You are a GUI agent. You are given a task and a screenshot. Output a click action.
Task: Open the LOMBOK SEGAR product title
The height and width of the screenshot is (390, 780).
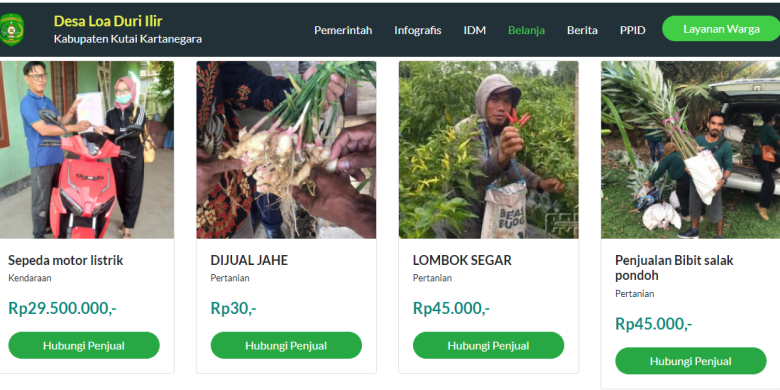[x=462, y=260]
